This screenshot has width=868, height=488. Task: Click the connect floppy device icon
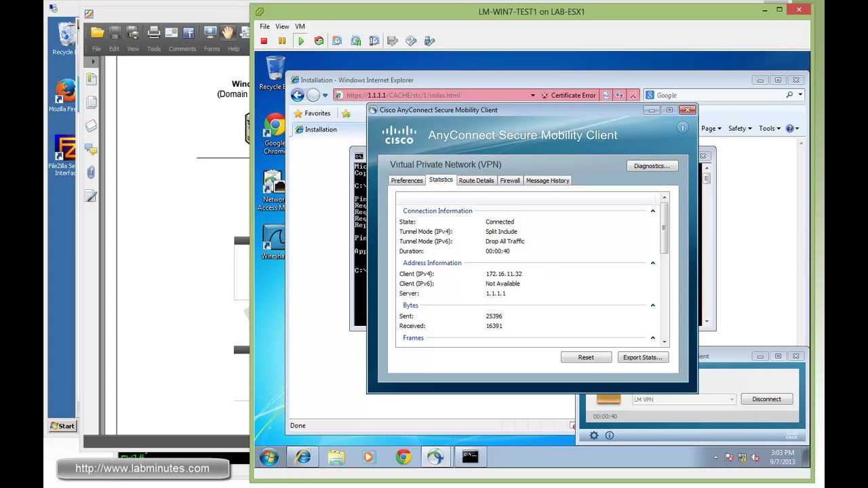click(x=392, y=41)
